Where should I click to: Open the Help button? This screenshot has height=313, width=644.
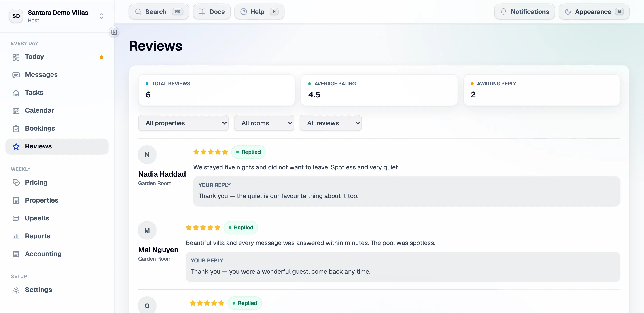point(259,12)
